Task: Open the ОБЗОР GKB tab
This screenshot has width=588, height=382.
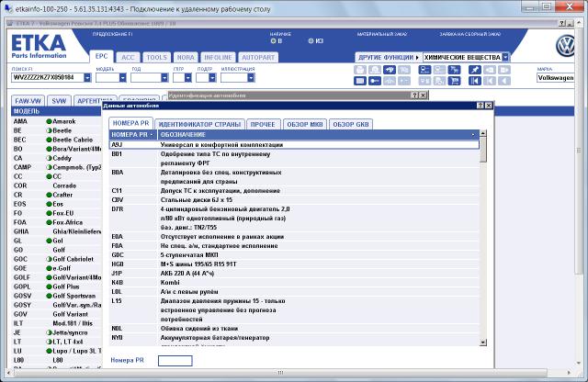Action: [x=351, y=125]
